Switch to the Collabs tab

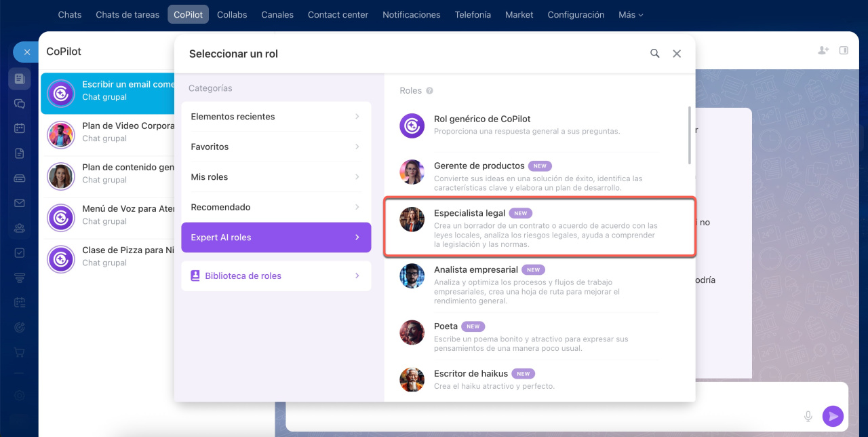point(232,14)
